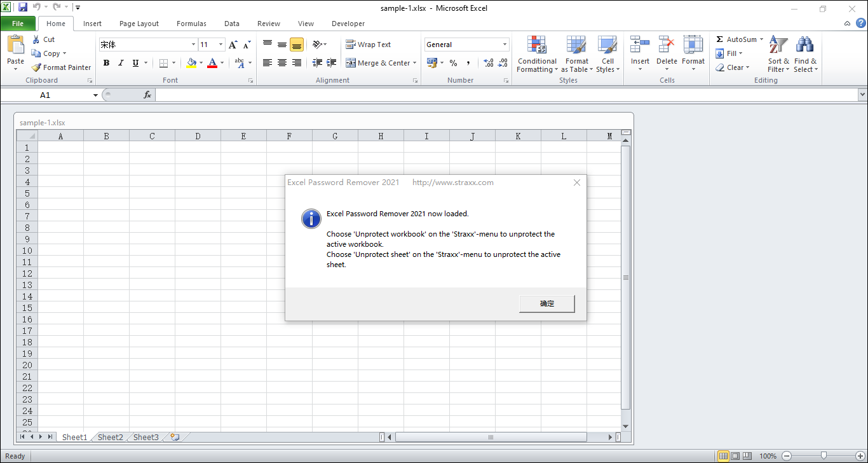
Task: Open the Font Color dropdown arrow
Action: (x=222, y=63)
